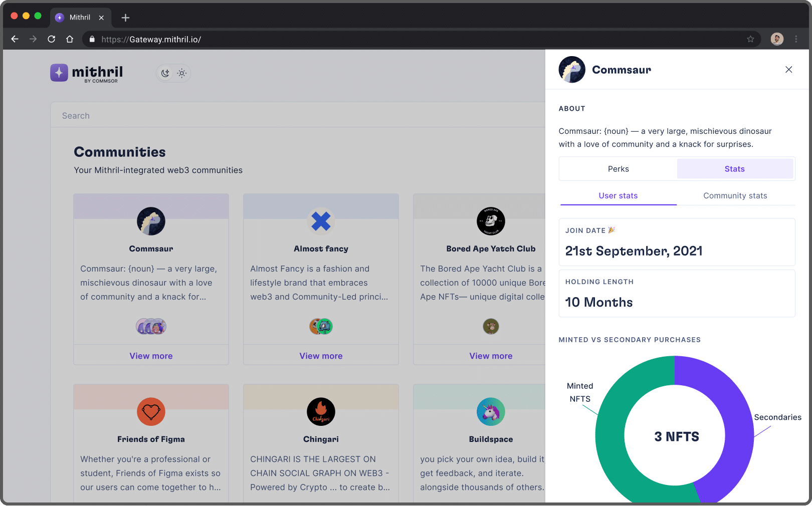Click the Bored Ape Yacht Club logo
This screenshot has height=506, width=812.
click(491, 221)
